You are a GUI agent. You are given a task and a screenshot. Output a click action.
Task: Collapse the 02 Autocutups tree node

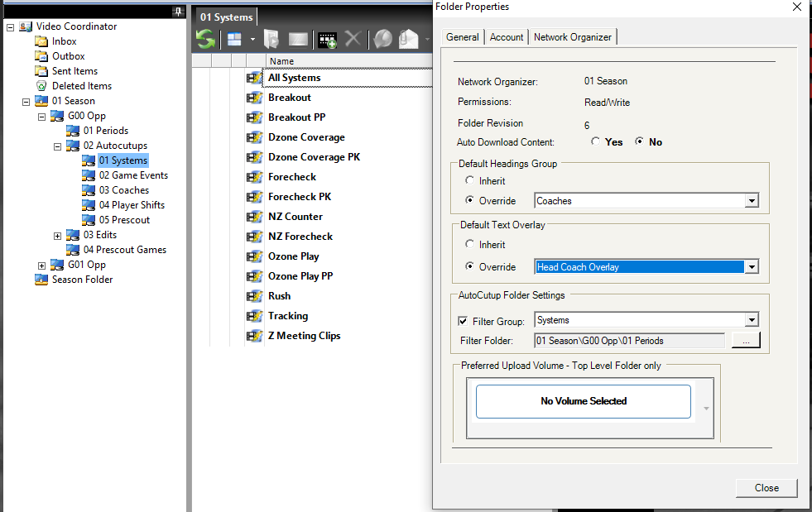[x=57, y=146]
